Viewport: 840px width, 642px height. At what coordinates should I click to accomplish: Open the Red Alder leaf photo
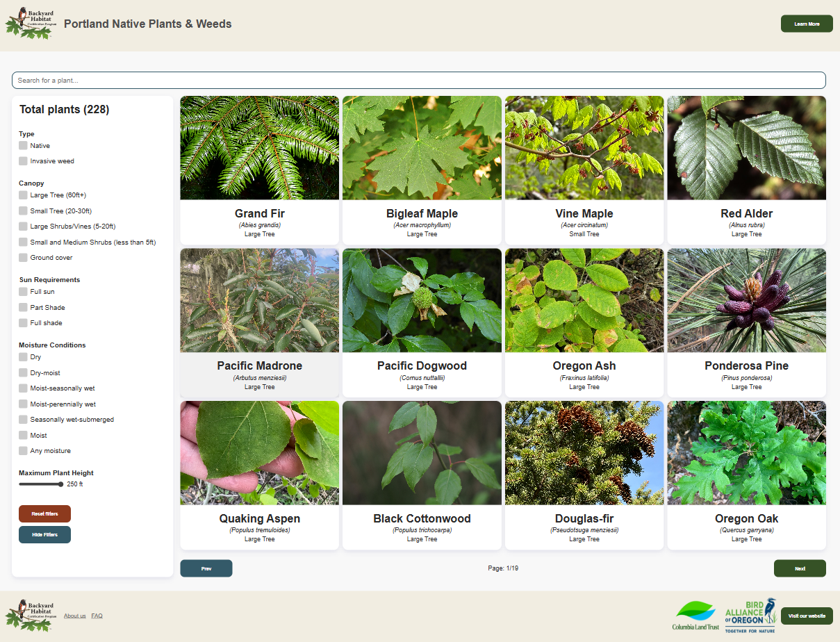pos(747,148)
